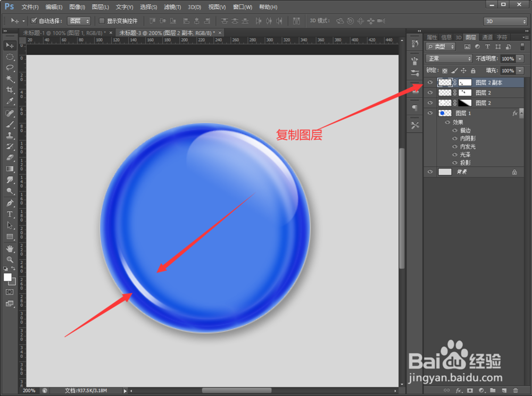Click the 200% zoom level field
Viewport: 532px width, 396px height.
pos(29,391)
